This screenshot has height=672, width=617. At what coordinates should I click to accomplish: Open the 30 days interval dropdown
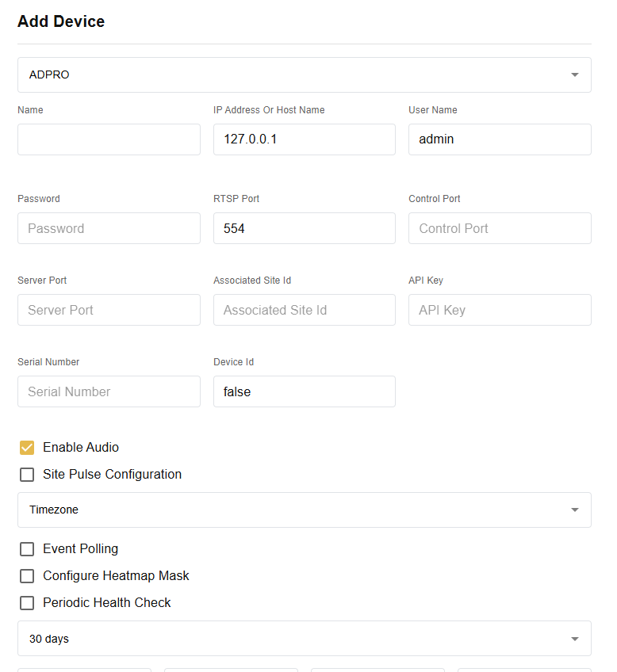(304, 638)
